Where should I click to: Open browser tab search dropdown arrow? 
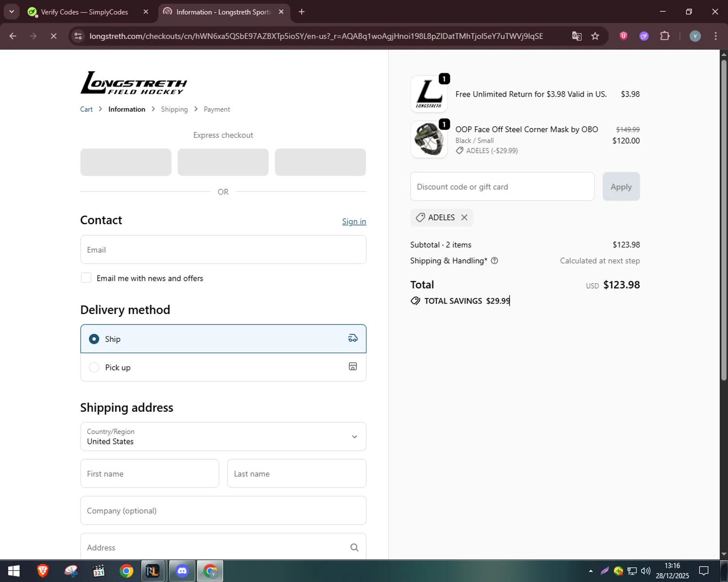tap(11, 12)
